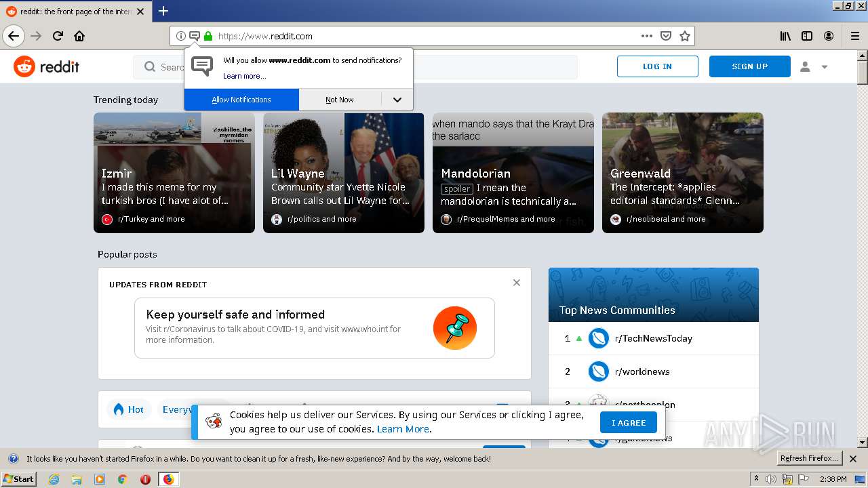Open Opera from taskbar
This screenshot has width=868, height=488.
[x=145, y=479]
